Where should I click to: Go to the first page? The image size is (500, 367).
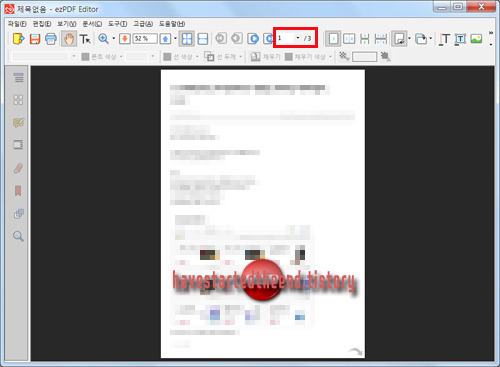coord(221,39)
